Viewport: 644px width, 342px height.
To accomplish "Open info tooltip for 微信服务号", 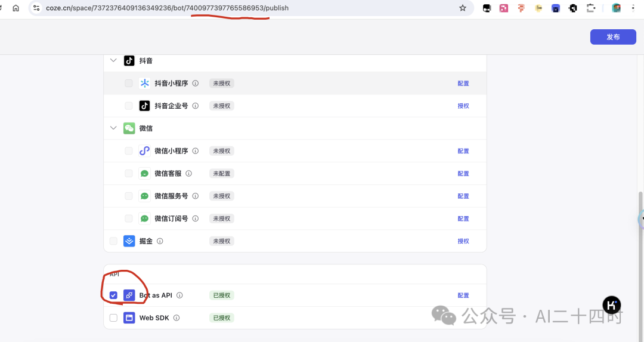I will click(x=196, y=196).
